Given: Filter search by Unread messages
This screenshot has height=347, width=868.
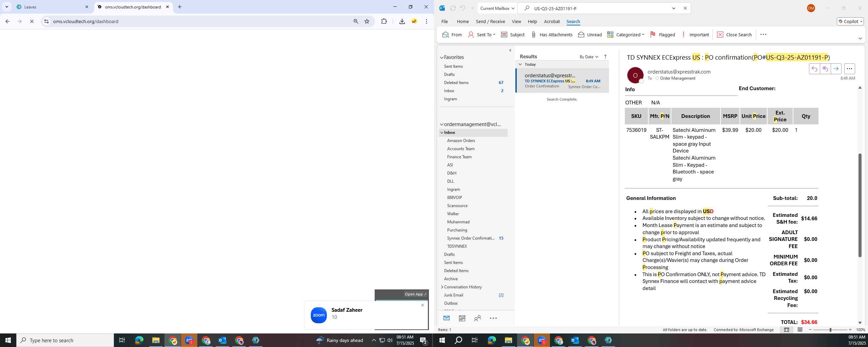Looking at the screenshot, I should tap(590, 35).
